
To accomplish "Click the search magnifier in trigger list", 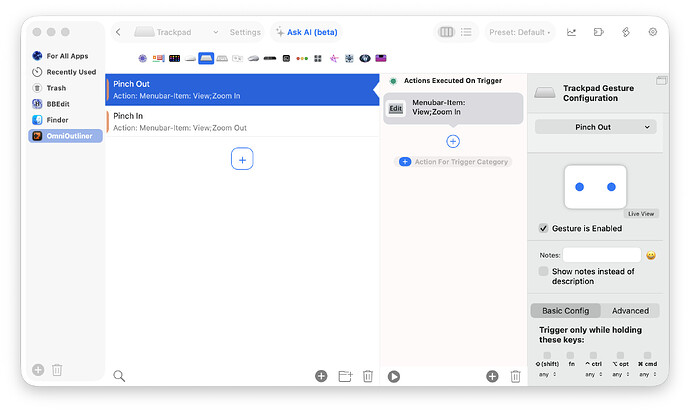I will tap(119, 376).
